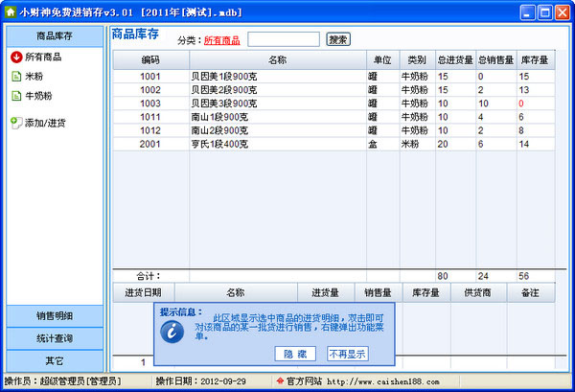Click the 不再显示 button

347,354
